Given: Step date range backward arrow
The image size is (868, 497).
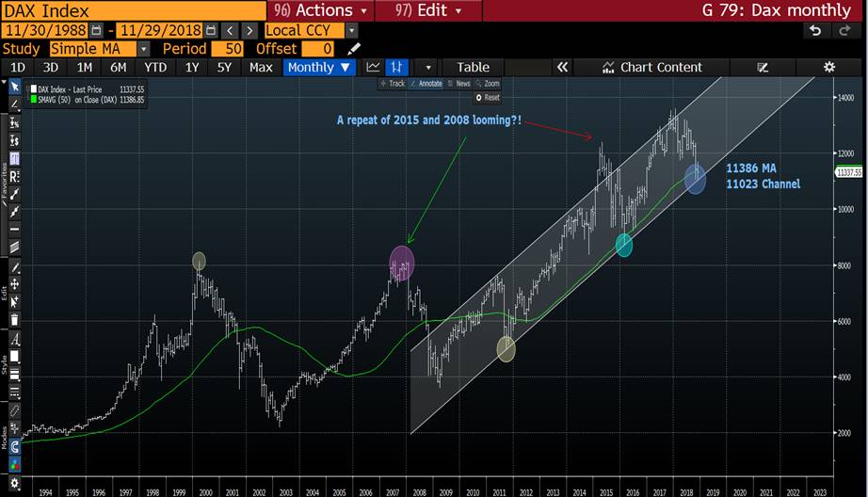Looking at the screenshot, I should [x=231, y=30].
